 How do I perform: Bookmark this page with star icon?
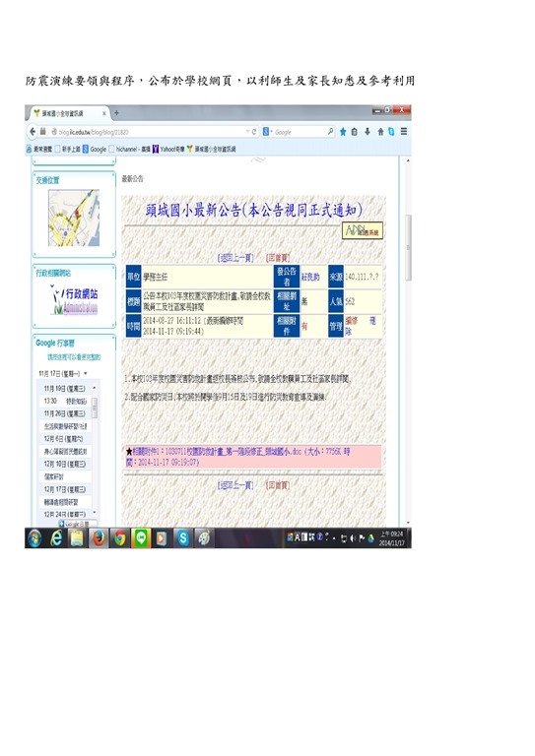click(x=343, y=132)
